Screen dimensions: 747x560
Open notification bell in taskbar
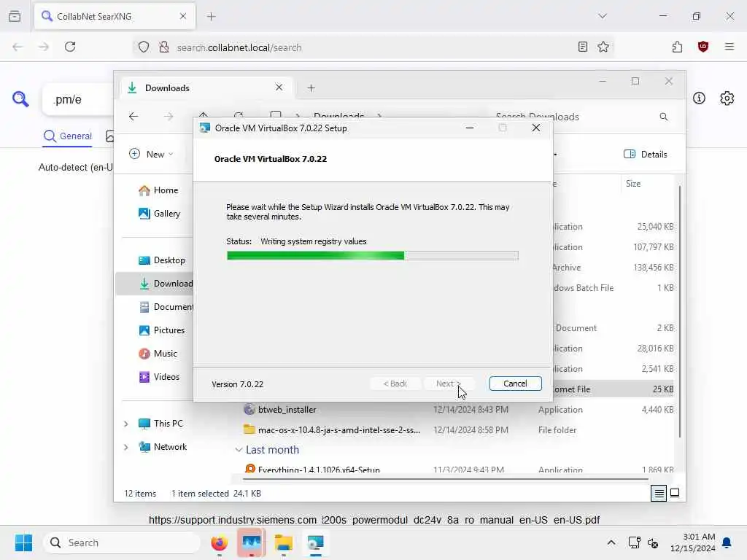[727, 542]
